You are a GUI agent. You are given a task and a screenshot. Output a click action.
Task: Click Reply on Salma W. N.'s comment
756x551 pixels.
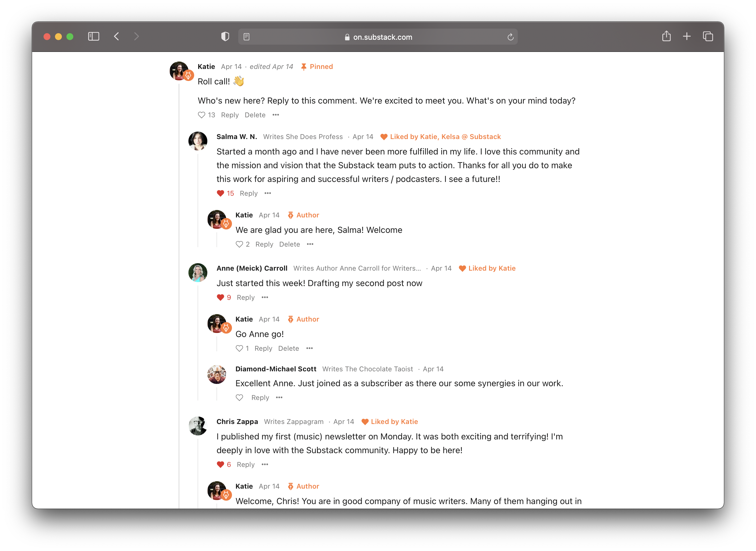[247, 193]
